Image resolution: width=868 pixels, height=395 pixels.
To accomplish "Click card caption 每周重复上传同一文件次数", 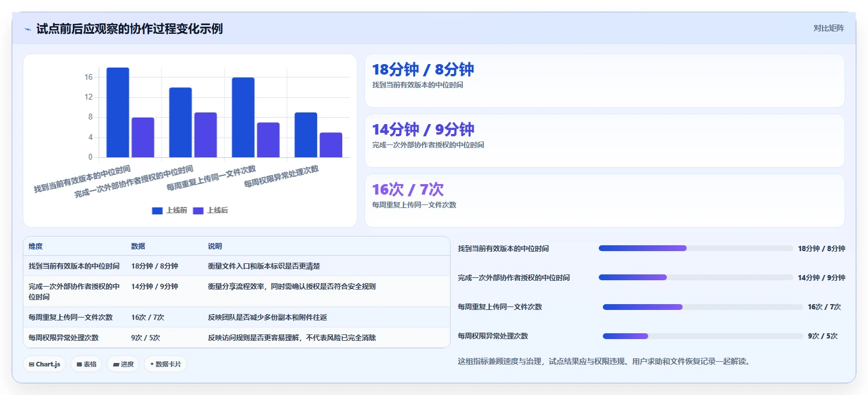I will (x=414, y=204).
